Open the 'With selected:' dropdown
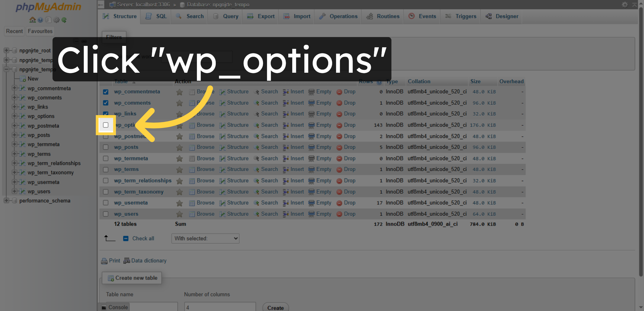 (x=205, y=238)
